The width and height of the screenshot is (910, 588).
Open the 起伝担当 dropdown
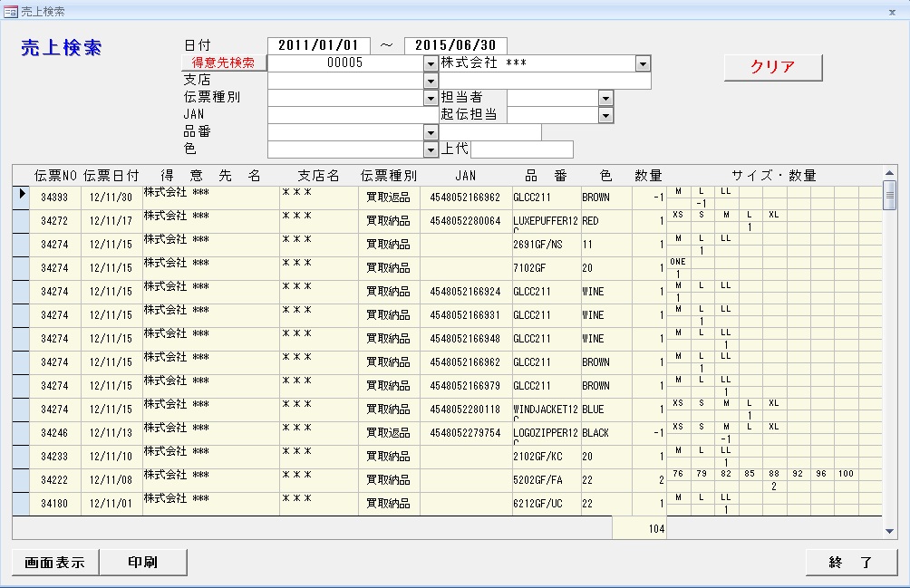pyautogui.click(x=605, y=115)
